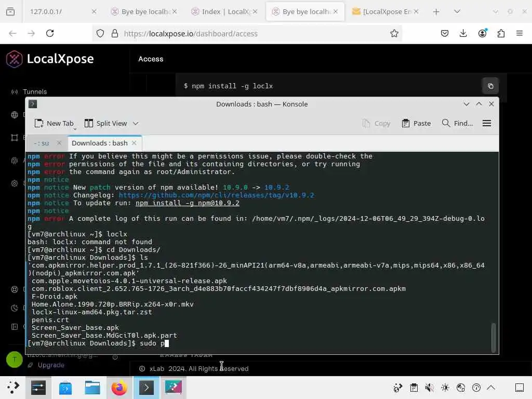Open the Pocket save icon
This screenshot has width=532, height=399.
[445, 33]
